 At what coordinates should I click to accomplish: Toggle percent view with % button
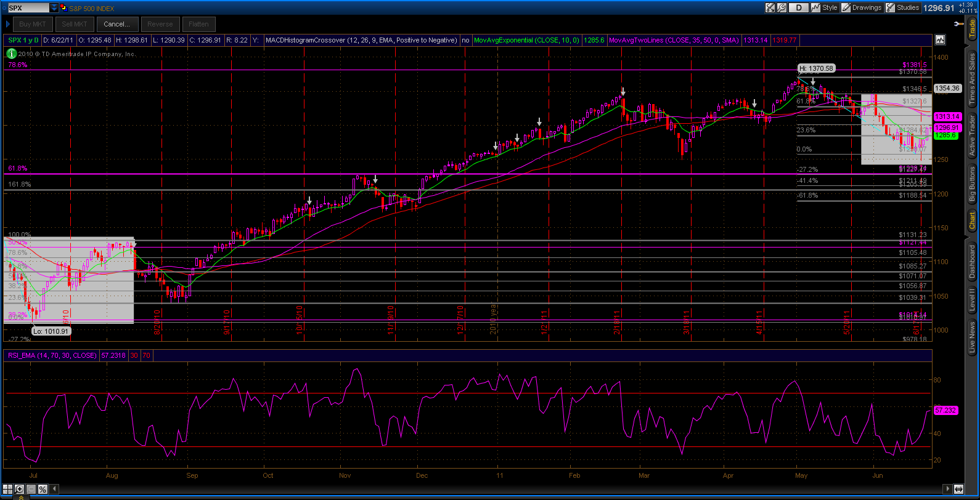point(43,490)
